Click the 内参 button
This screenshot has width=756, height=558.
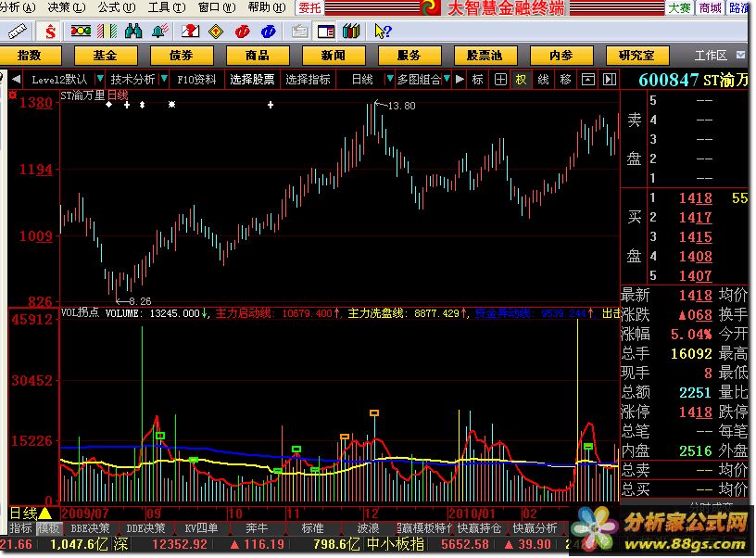561,56
